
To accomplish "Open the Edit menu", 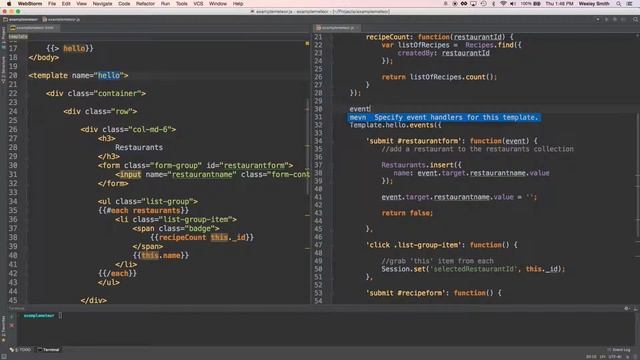I will (66, 4).
